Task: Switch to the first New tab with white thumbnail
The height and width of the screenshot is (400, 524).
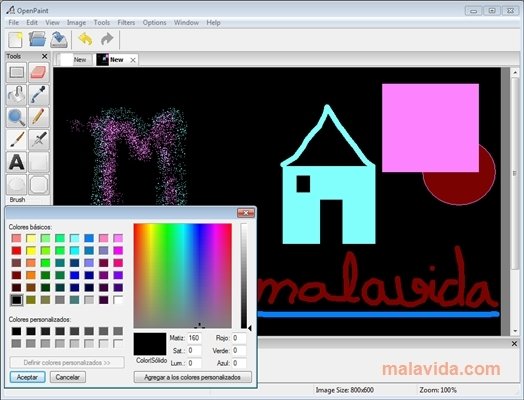Action: [74, 60]
